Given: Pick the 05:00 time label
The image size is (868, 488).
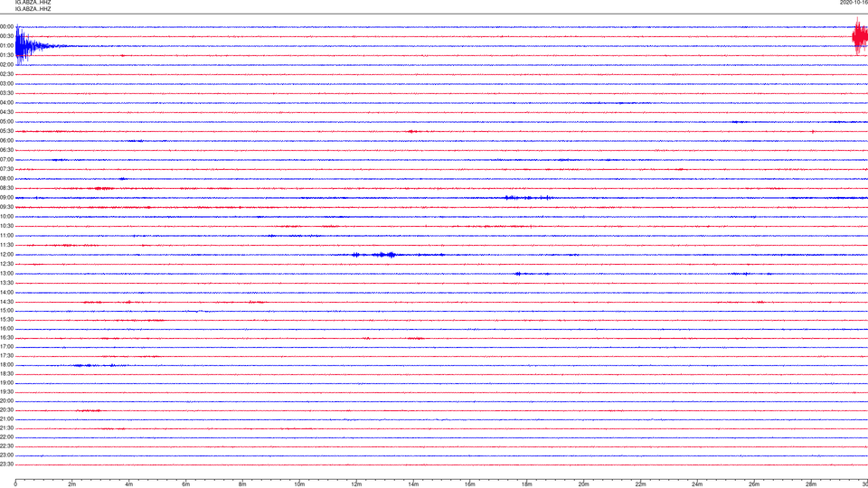Looking at the screenshot, I should 6,122.
